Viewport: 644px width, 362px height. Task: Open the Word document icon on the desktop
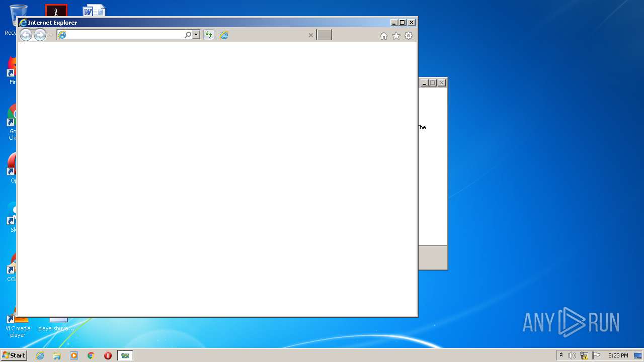pos(94,11)
